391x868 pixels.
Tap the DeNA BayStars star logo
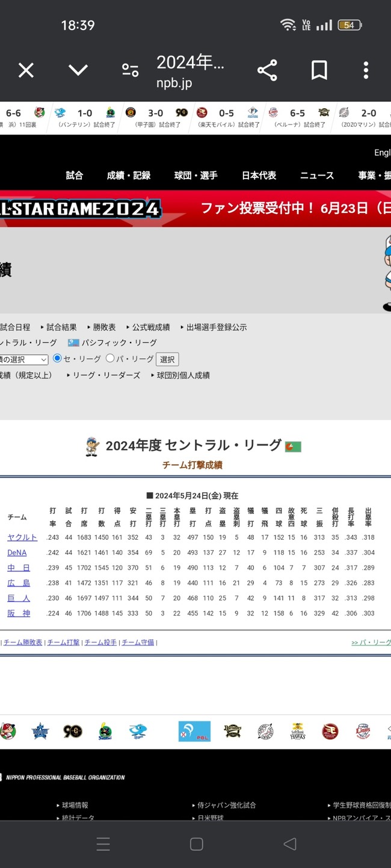click(40, 732)
